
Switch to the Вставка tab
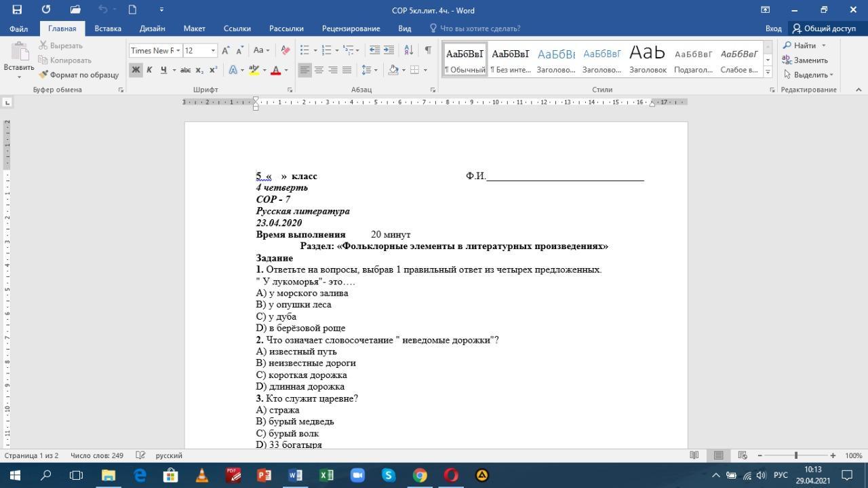(x=108, y=29)
